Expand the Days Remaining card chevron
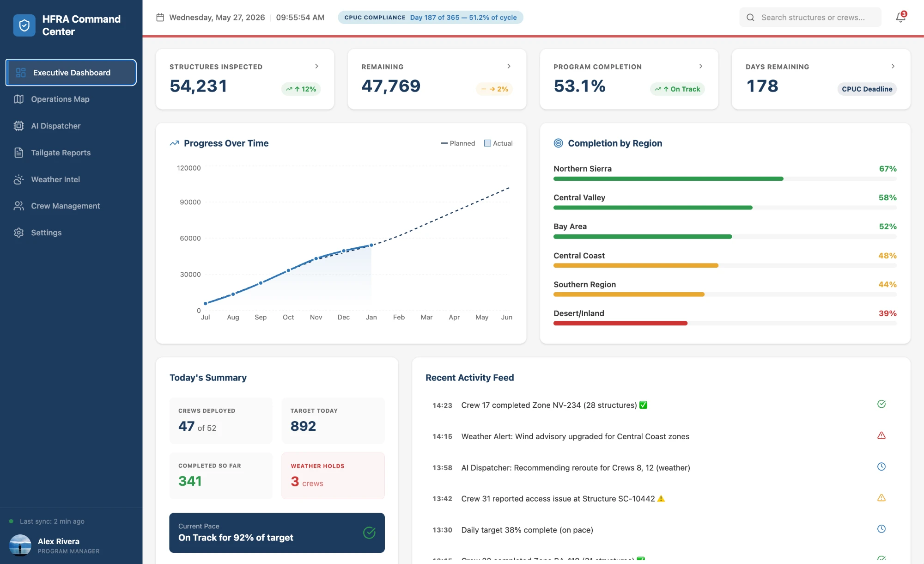 tap(893, 66)
